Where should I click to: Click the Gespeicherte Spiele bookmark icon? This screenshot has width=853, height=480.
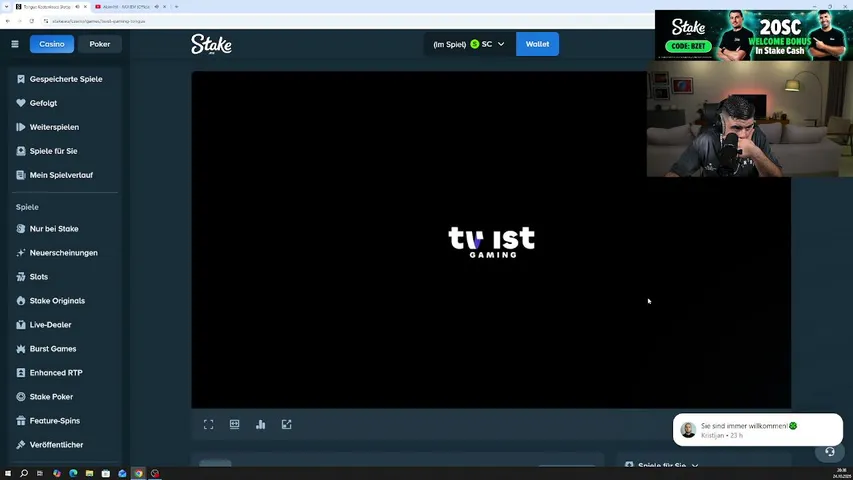coord(21,79)
